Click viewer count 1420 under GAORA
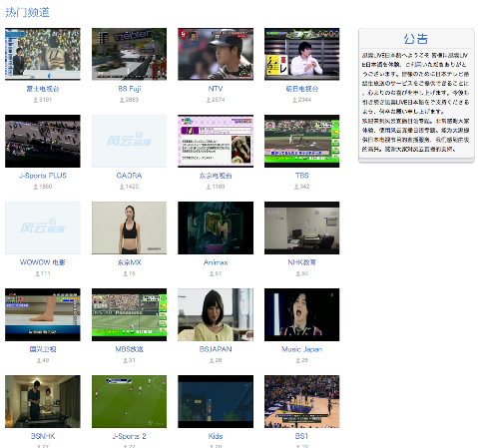This screenshot has width=478, height=448. pos(132,187)
